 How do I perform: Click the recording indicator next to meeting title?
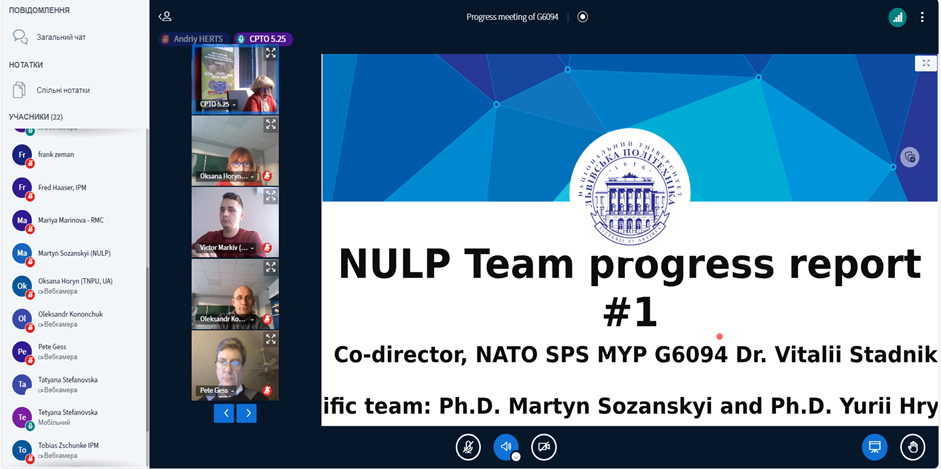[x=582, y=17]
